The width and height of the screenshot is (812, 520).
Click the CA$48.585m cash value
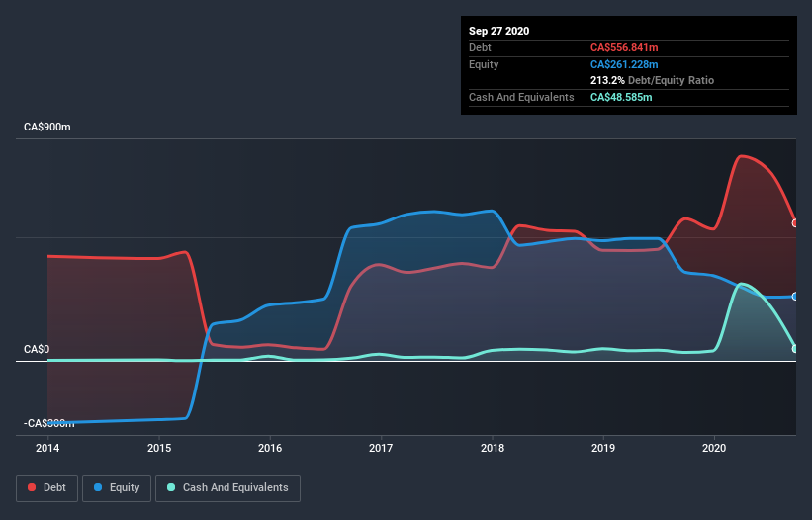click(x=621, y=97)
